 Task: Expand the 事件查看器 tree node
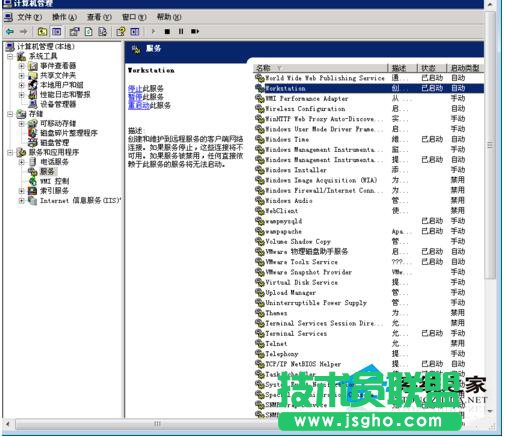click(x=22, y=66)
